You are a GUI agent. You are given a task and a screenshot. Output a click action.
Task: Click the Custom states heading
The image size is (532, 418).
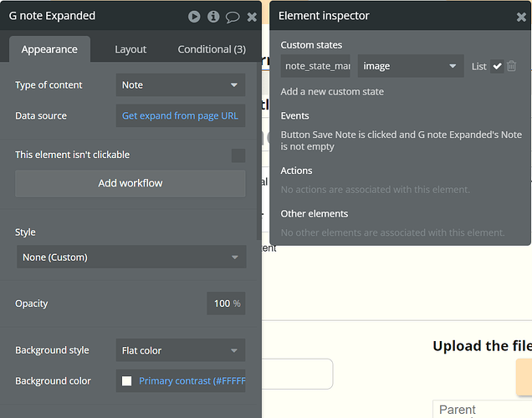[311, 45]
